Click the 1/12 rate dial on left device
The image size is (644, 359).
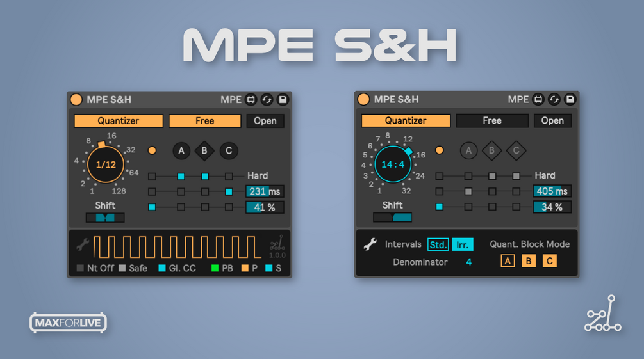(106, 164)
